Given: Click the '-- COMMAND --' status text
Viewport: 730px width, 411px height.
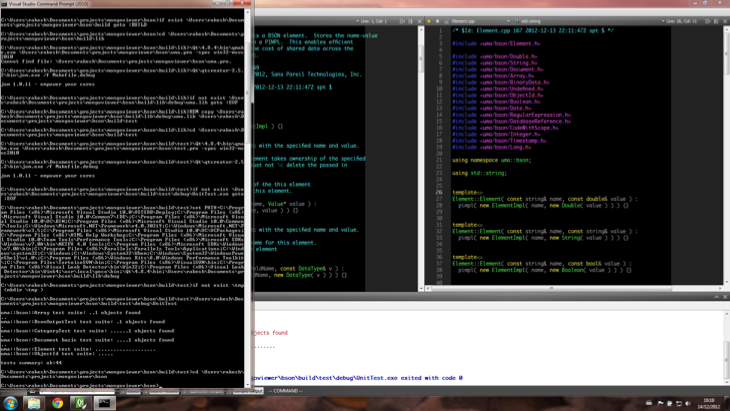Looking at the screenshot, I should 285,391.
